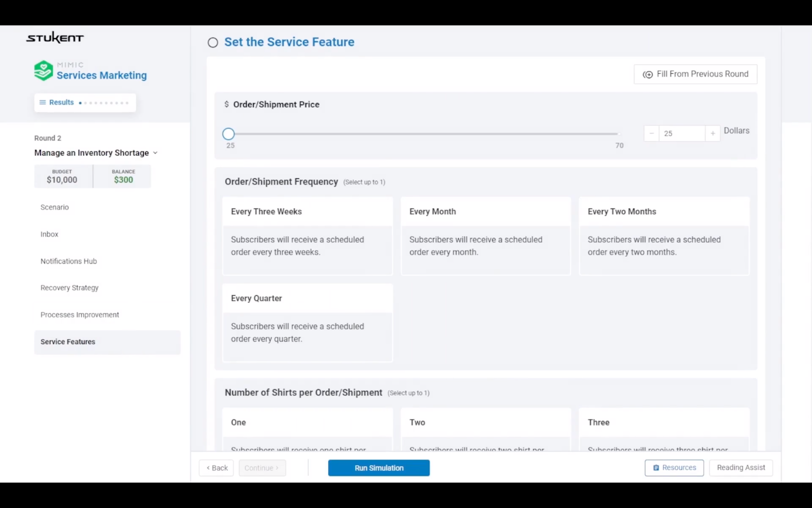The height and width of the screenshot is (508, 812).
Task: Expand the Manage an Inventory Shortage dropdown
Action: click(155, 153)
